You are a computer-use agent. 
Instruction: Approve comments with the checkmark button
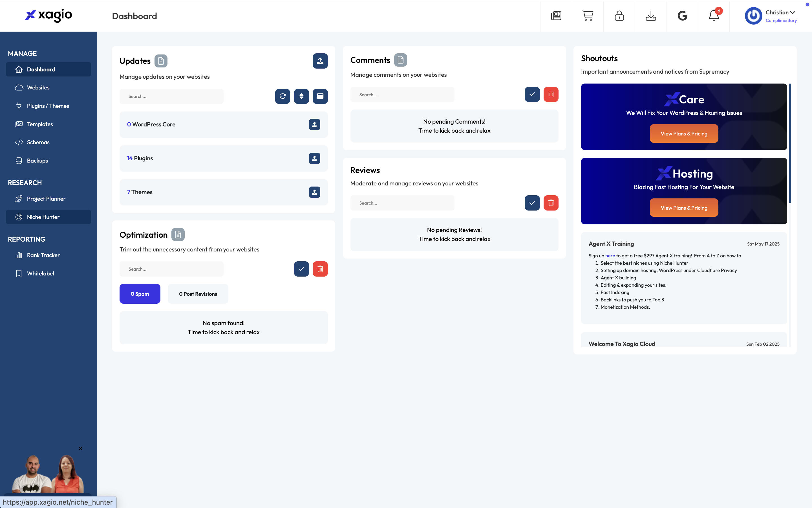coord(532,95)
